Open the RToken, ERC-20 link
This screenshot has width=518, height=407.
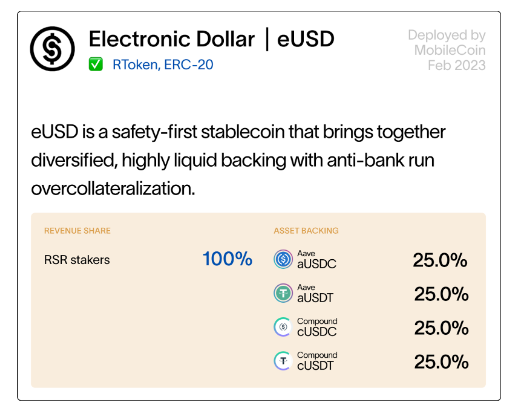[x=163, y=65]
